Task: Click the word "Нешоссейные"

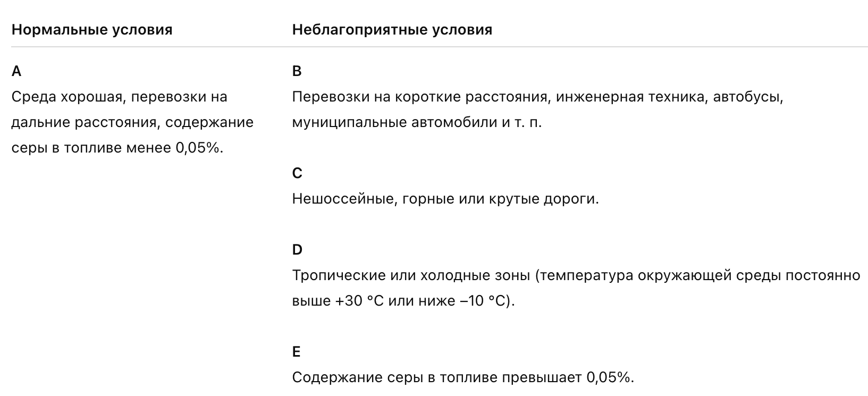Action: coord(343,199)
